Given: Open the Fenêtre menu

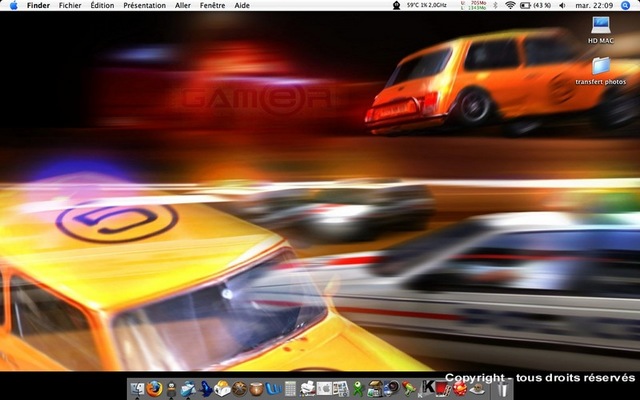Looking at the screenshot, I should point(212,5).
